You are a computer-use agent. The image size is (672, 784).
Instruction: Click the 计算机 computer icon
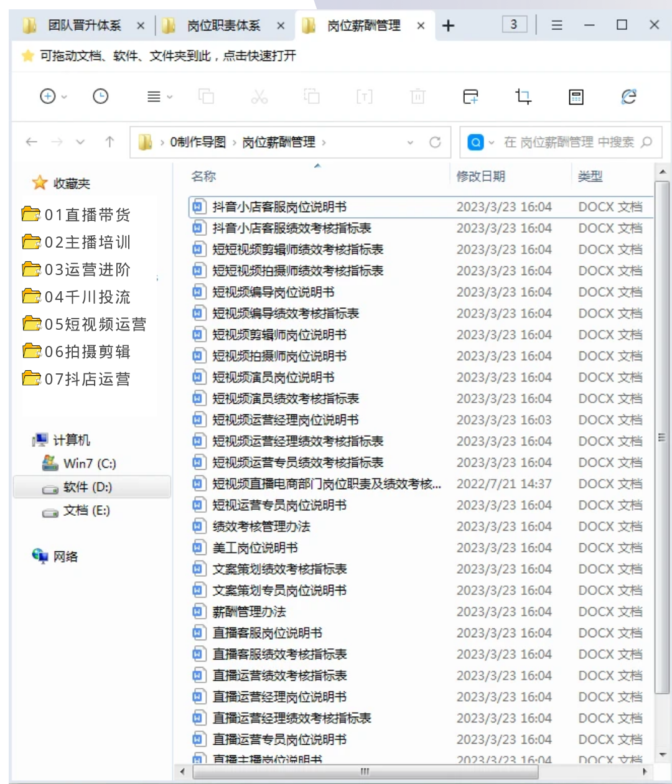click(x=40, y=440)
